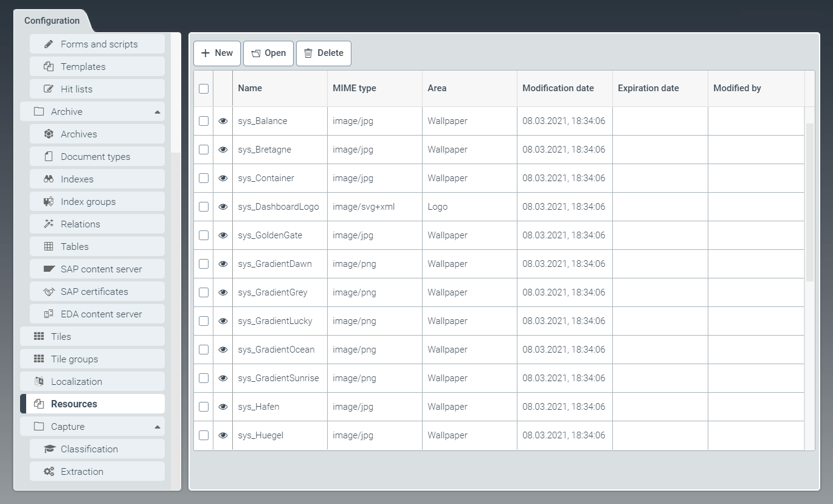The image size is (833, 504).
Task: Preview sys_DashboardLogo using its eye icon
Action: [223, 207]
